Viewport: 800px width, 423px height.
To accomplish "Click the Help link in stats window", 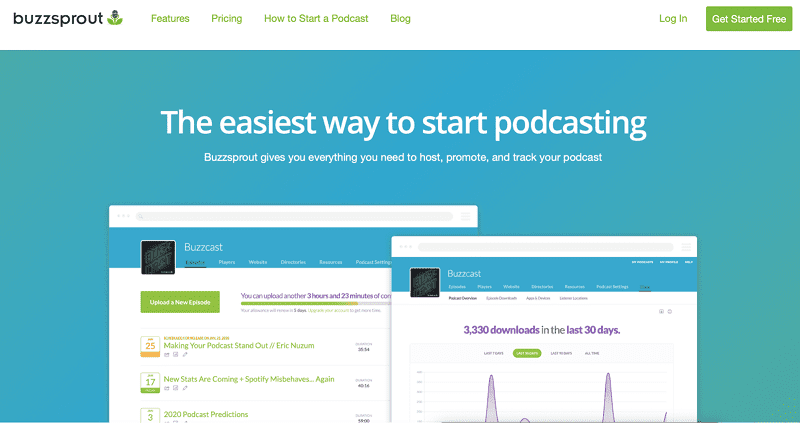I will pos(689,262).
